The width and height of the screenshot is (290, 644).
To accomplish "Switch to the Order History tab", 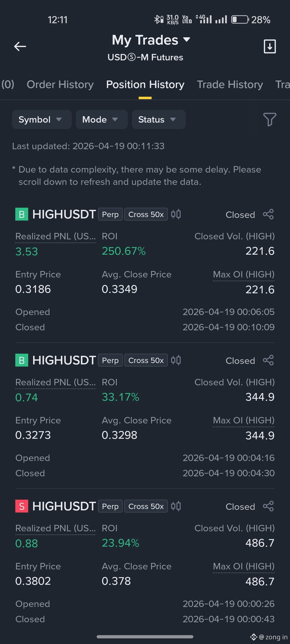I will coord(60,85).
